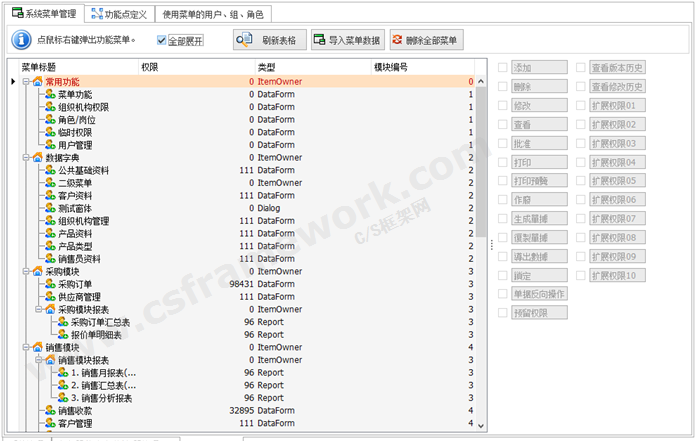Viewport: 696px width, 441px height.
Task: Click the home icon beside 采购模块
Action: [38, 272]
